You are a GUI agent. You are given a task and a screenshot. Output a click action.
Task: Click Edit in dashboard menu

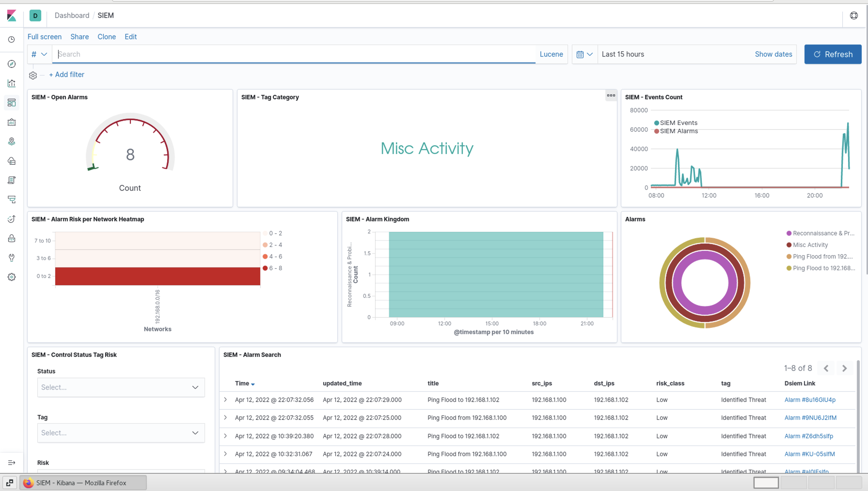point(131,37)
